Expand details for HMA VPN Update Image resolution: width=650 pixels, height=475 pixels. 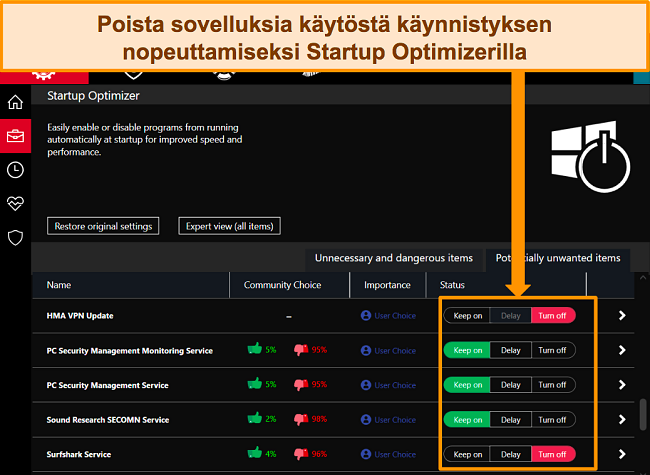tap(622, 315)
